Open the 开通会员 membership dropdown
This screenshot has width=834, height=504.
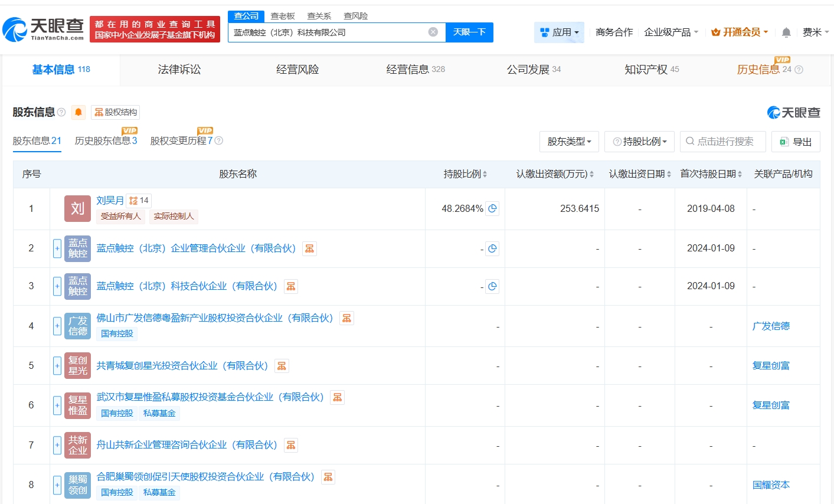click(x=740, y=32)
